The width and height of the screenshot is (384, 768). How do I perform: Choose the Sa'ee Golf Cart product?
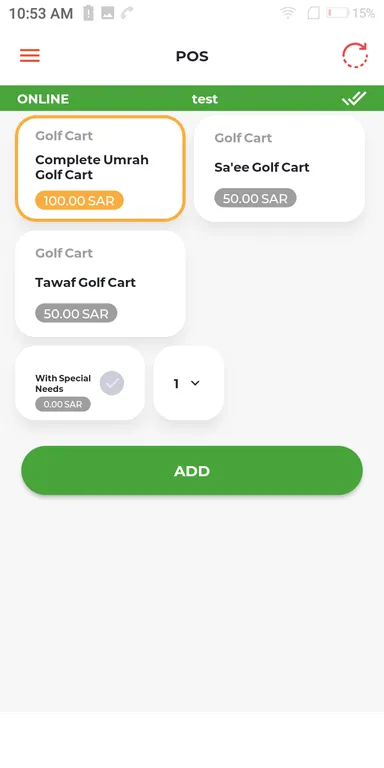click(x=279, y=169)
